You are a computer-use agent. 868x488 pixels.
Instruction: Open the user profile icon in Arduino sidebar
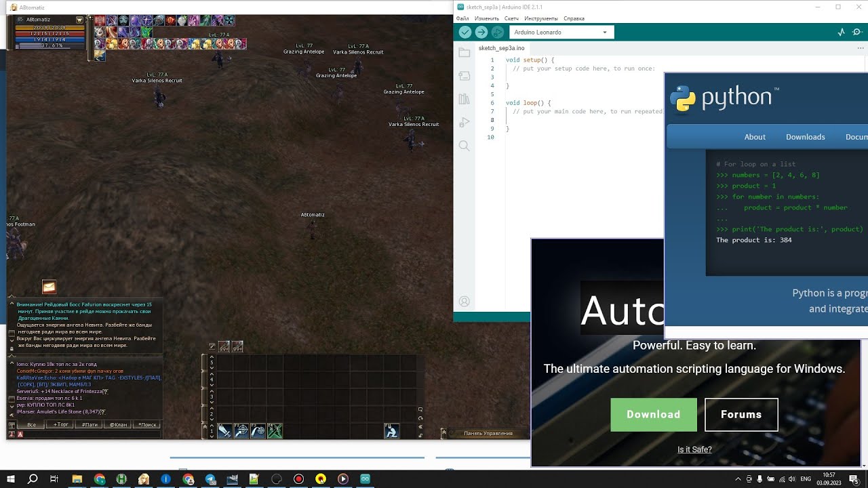pos(464,301)
